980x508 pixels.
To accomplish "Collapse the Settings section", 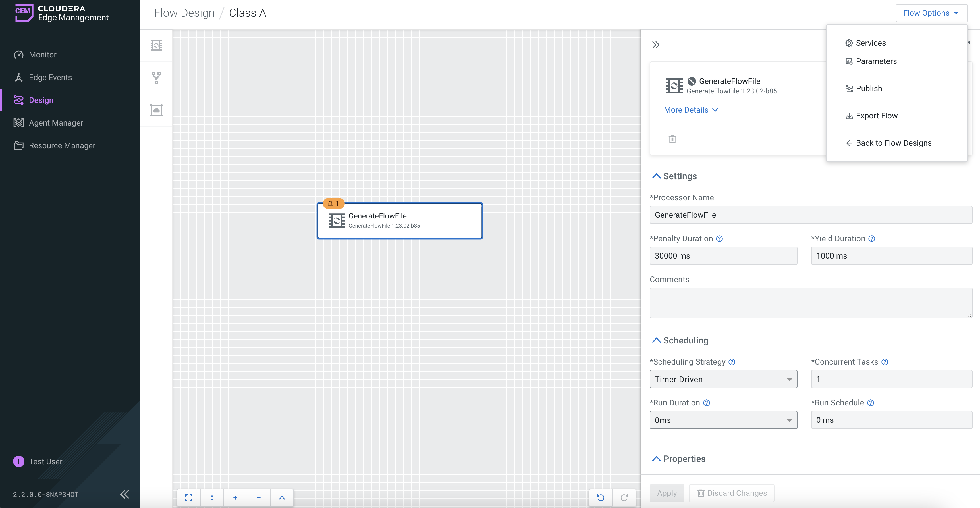I will pos(656,176).
